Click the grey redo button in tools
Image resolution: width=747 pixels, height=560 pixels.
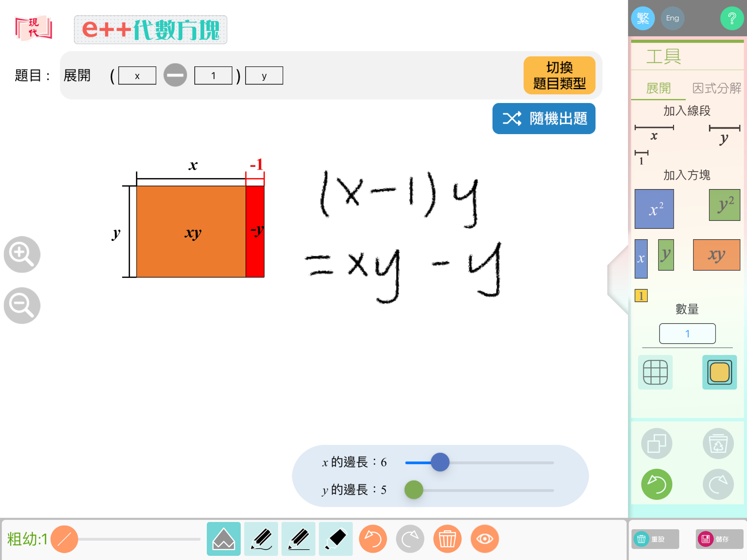tap(718, 484)
